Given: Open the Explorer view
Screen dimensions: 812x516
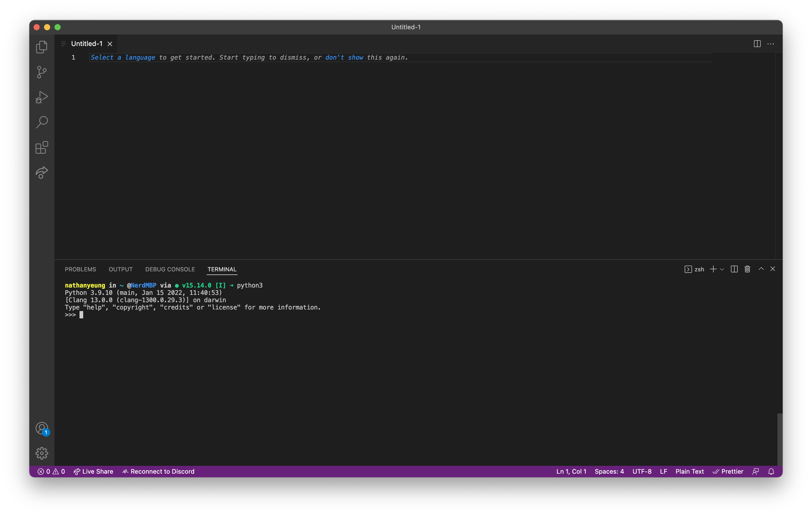Looking at the screenshot, I should (x=42, y=47).
